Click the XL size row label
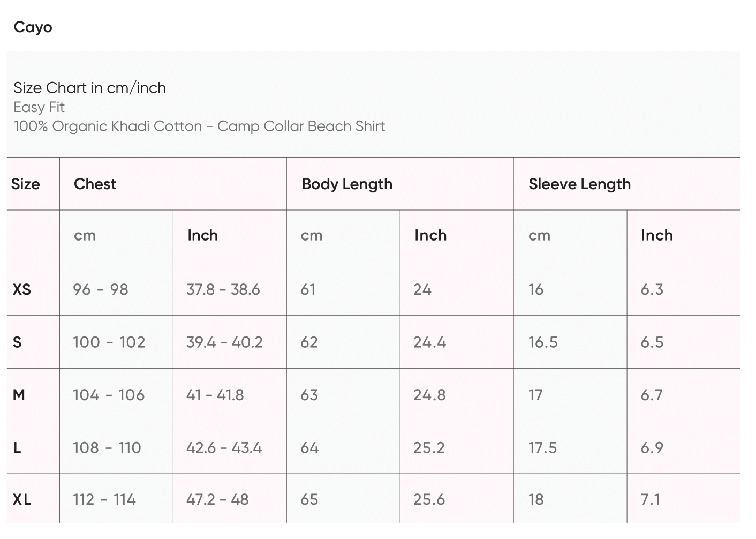 click(x=21, y=500)
